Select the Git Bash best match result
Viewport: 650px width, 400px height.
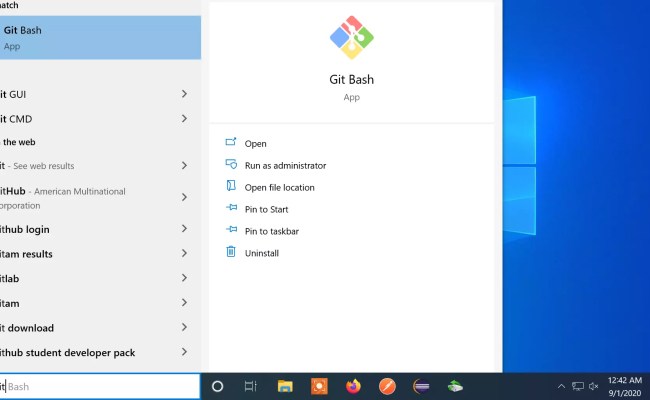point(100,38)
